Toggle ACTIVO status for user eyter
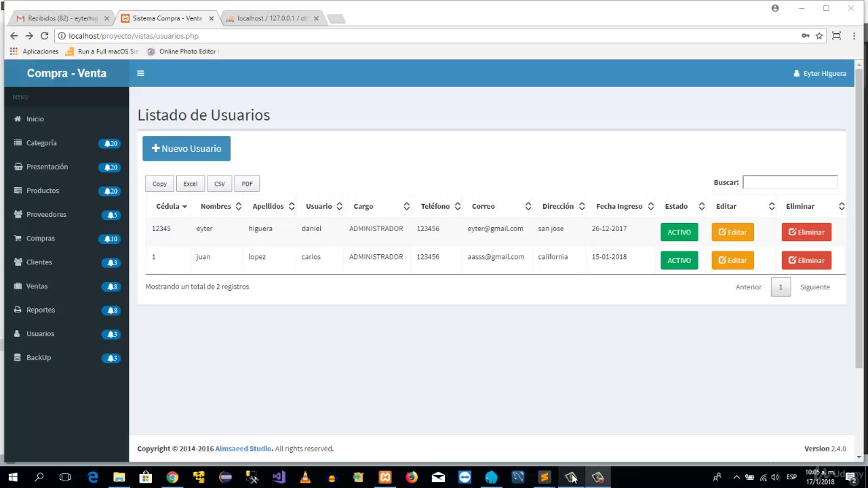 pos(679,232)
